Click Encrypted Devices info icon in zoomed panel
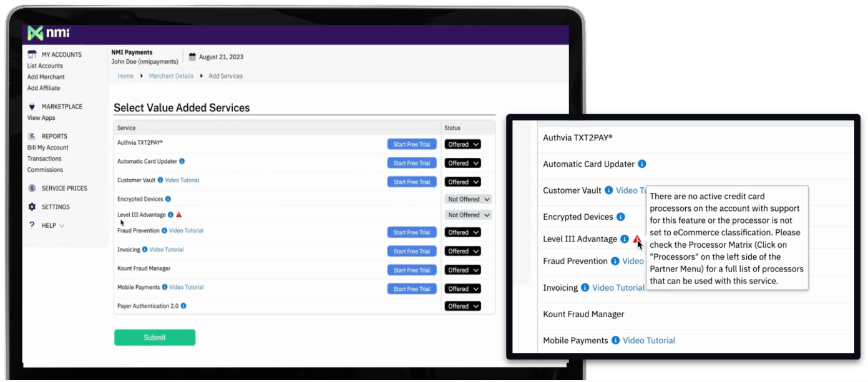 point(620,217)
